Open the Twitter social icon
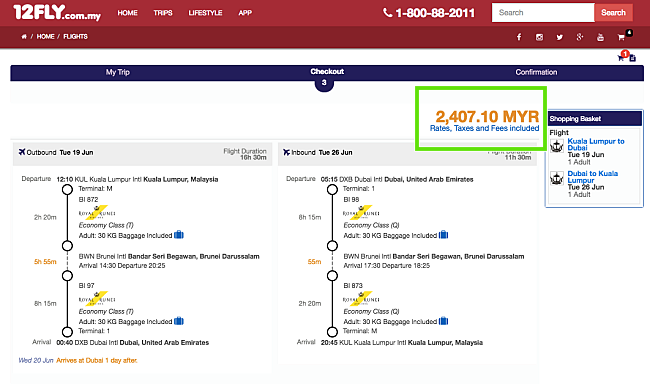 pos(560,37)
